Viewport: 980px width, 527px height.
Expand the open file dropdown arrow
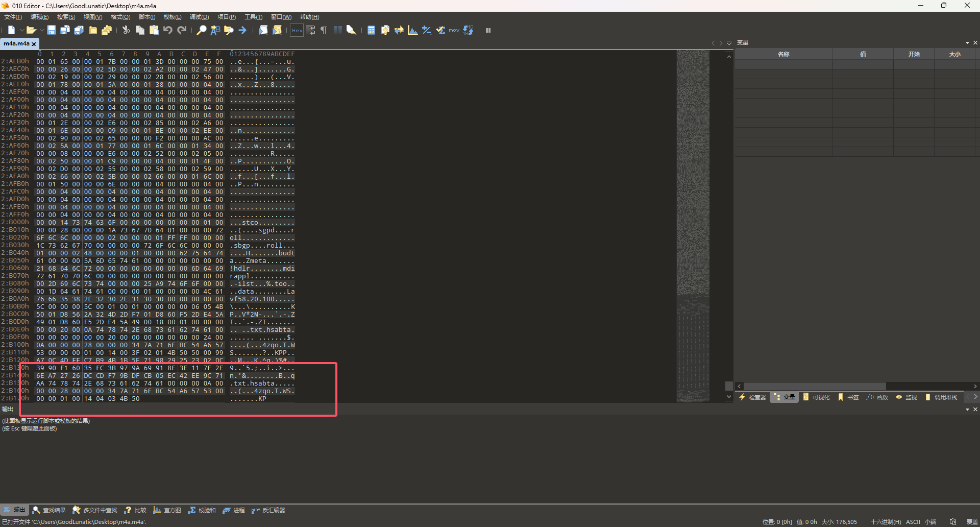(42, 30)
